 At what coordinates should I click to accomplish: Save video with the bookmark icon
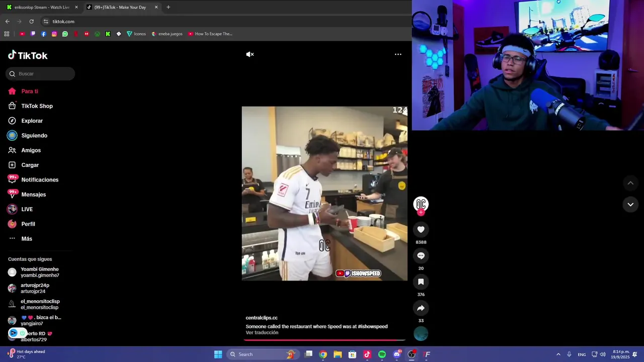point(421,282)
